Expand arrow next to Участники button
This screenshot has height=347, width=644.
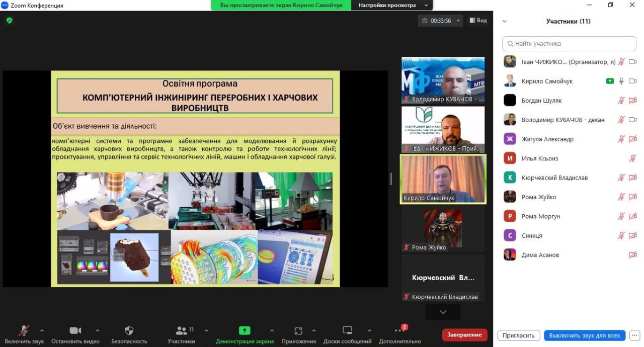pos(206,331)
